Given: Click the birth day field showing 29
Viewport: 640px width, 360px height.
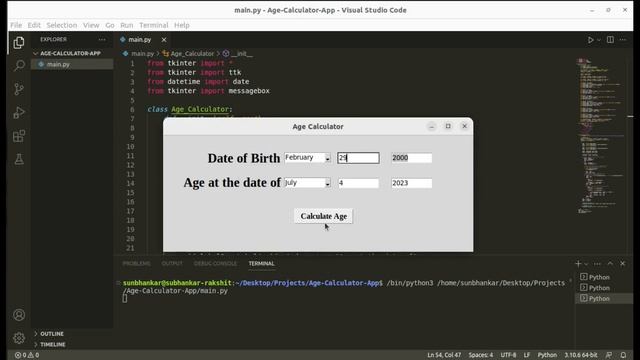Looking at the screenshot, I should [x=358, y=158].
